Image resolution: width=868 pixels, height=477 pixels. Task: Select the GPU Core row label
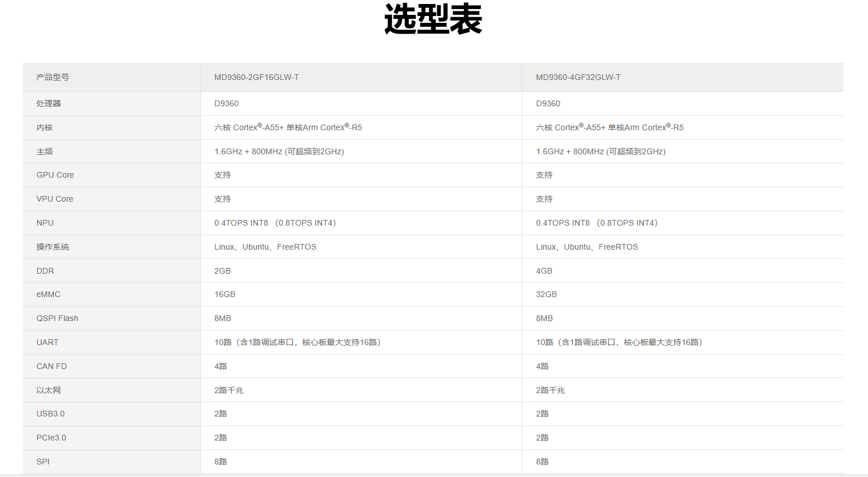coord(55,175)
